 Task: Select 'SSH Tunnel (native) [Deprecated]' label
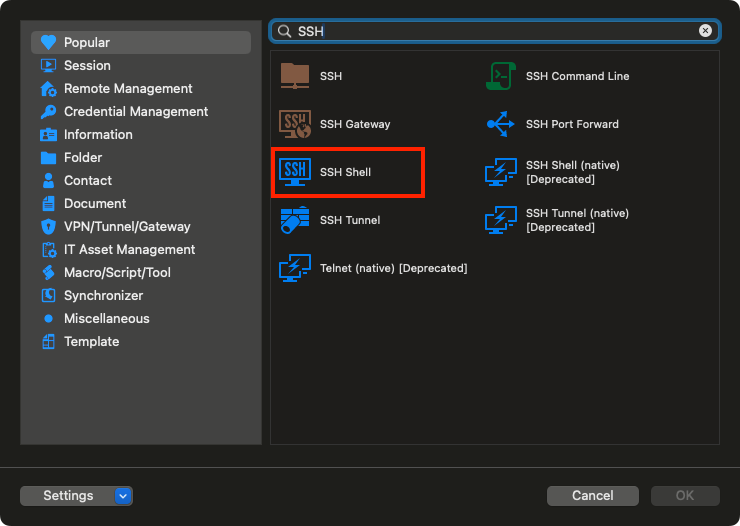pos(577,220)
